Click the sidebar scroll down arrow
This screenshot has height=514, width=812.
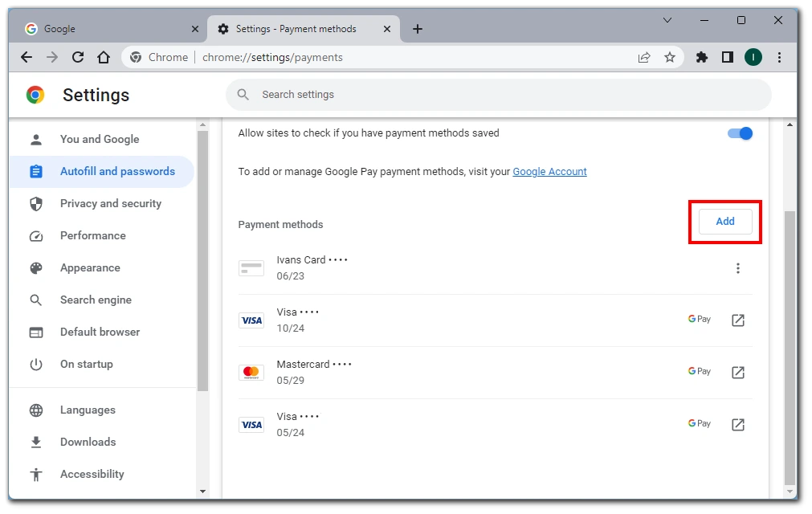(x=202, y=492)
